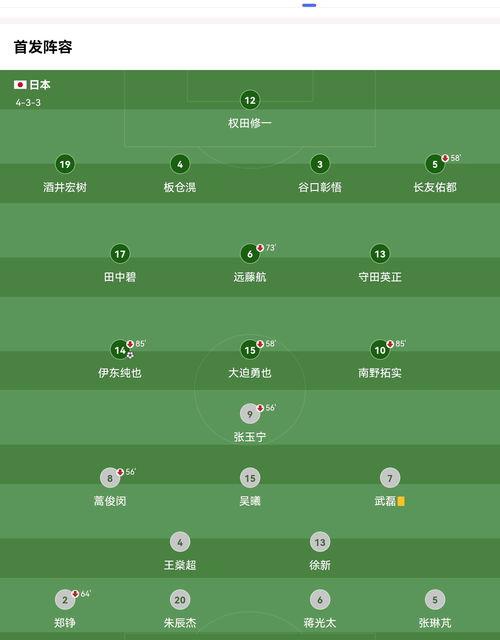
Task: Open number 10 badge 南野拓实
Action: tap(380, 350)
